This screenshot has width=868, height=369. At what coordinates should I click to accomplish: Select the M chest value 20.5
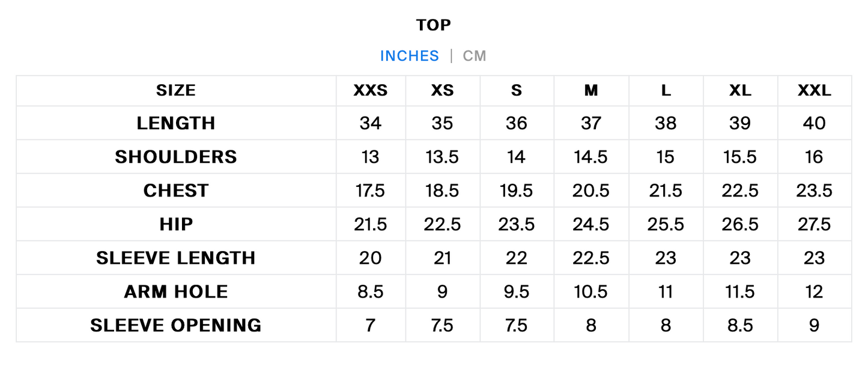point(591,191)
